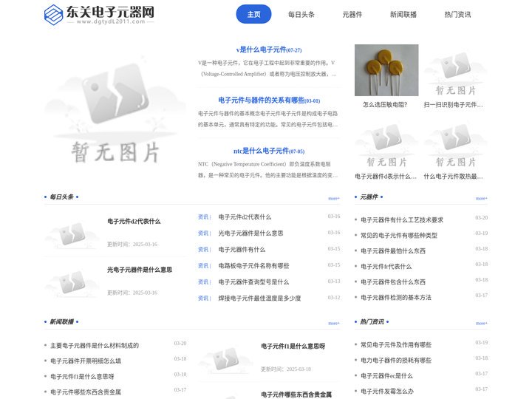Open list item 电子元器件有什么
The width and height of the screenshot is (532, 399).
[x=242, y=250]
